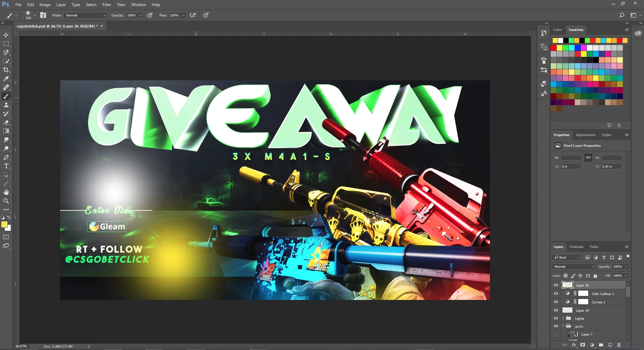This screenshot has height=350, width=644.
Task: Select the Zoom tool
Action: click(x=6, y=201)
